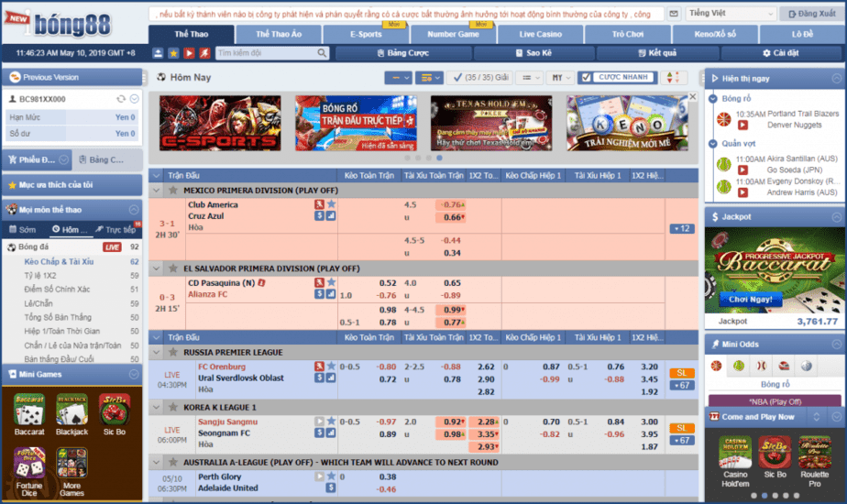The width and height of the screenshot is (847, 504).
Task: Toggle the odds sort arrows button
Action: [x=673, y=77]
